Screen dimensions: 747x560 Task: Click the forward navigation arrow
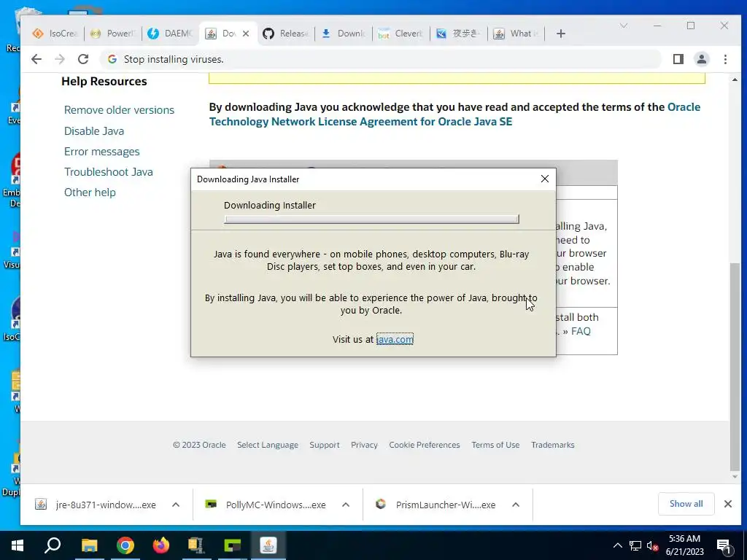point(60,59)
